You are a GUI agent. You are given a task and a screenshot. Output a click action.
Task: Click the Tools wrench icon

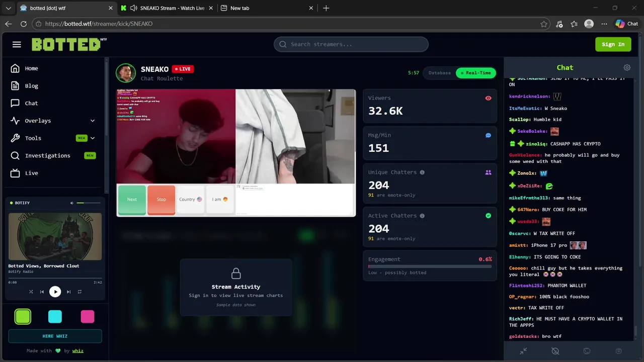click(x=15, y=138)
